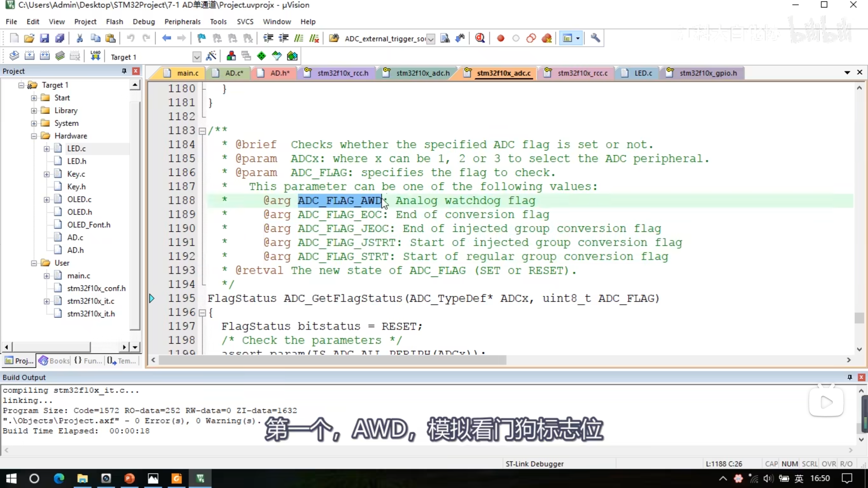Click the Translate file icon
The width and height of the screenshot is (868, 488).
click(14, 56)
